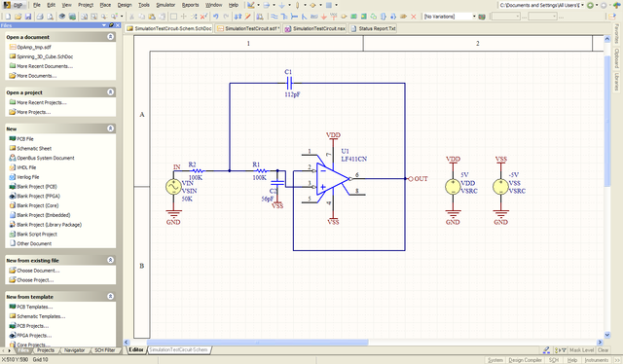The width and height of the screenshot is (623, 364).
Task: Click the pin icon on Files panel
Action: [x=111, y=25]
